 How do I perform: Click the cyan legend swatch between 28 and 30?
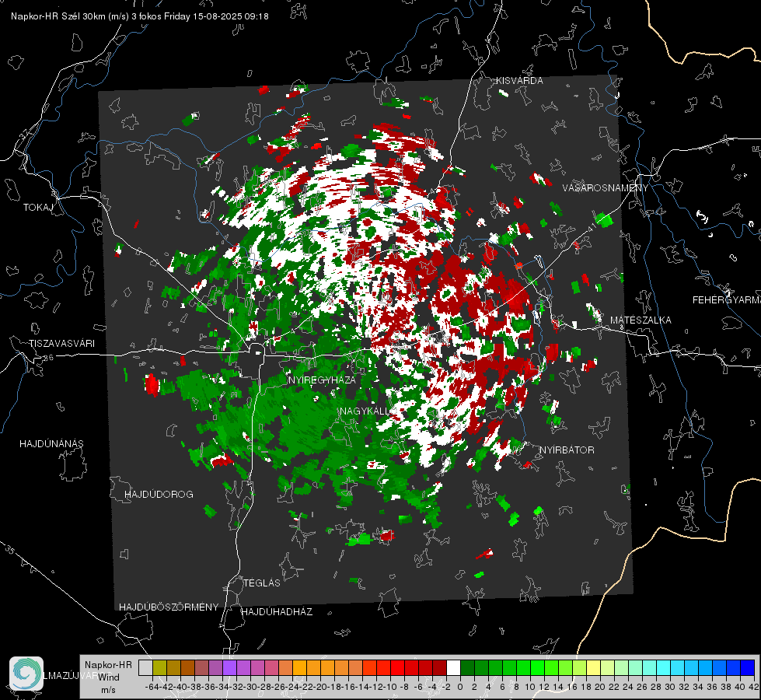664,667
